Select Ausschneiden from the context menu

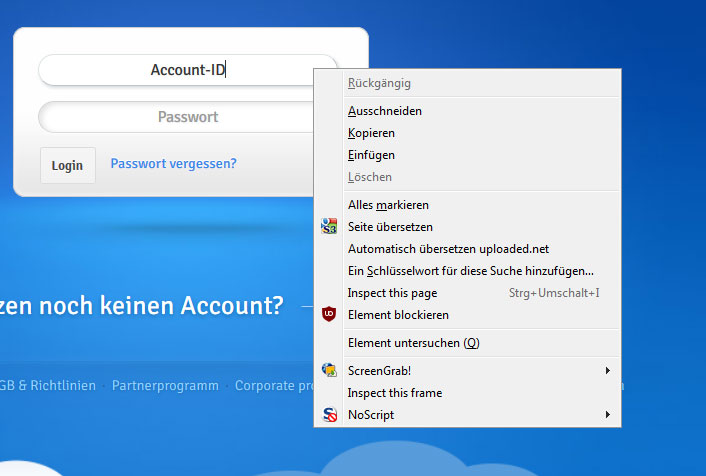(x=384, y=111)
